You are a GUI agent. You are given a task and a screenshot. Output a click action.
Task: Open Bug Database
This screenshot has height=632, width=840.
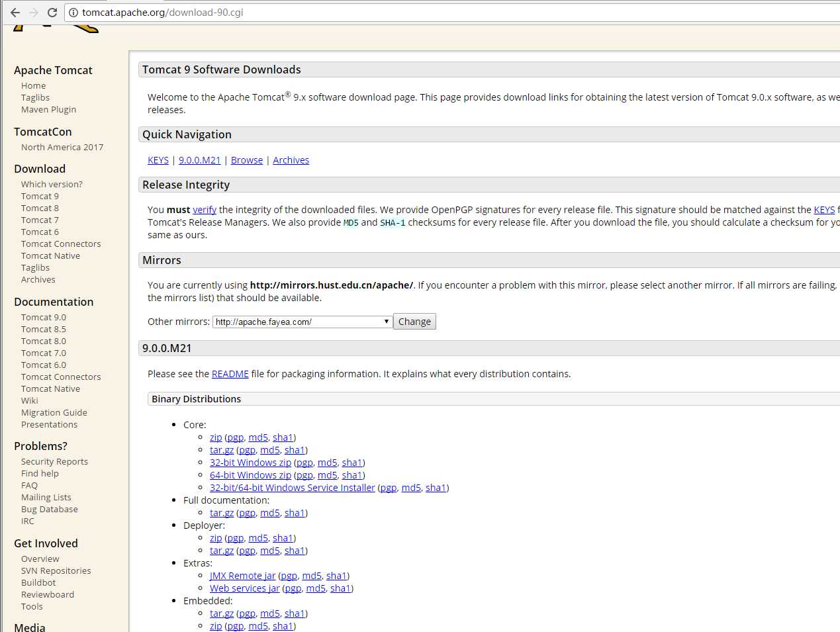coord(49,510)
